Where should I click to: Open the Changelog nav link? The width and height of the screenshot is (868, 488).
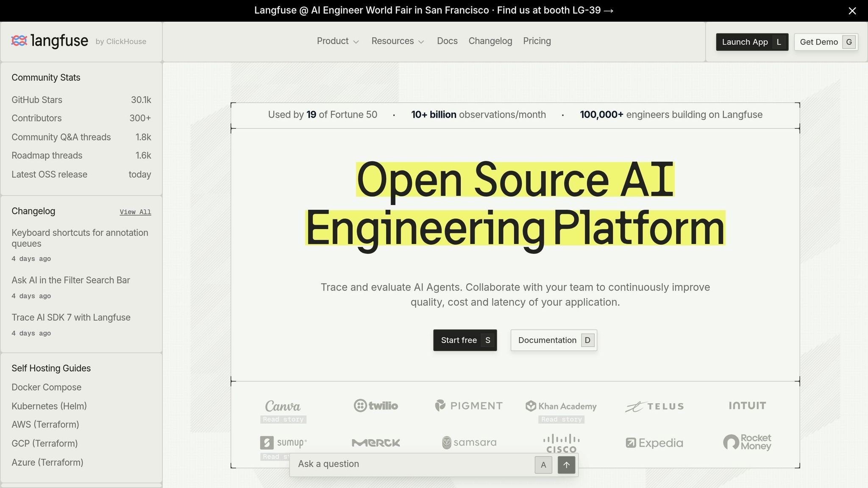[x=490, y=41]
